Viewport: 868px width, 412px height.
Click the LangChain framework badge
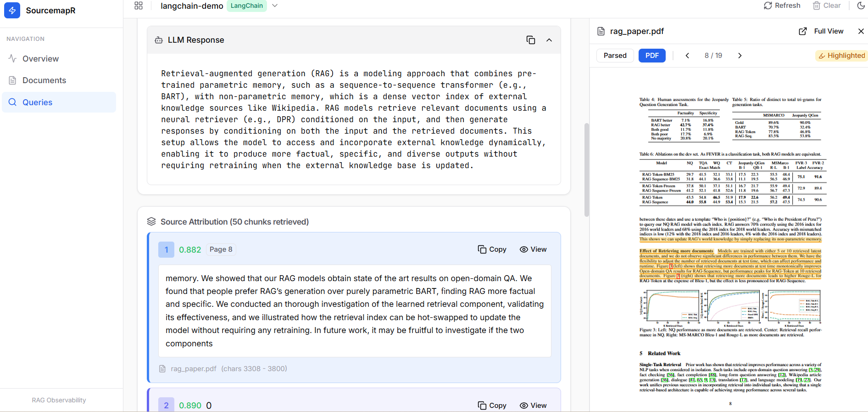coord(247,6)
